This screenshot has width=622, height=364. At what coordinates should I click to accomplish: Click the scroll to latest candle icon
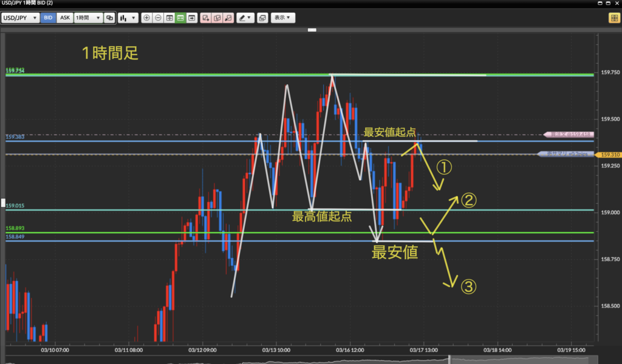(192, 18)
